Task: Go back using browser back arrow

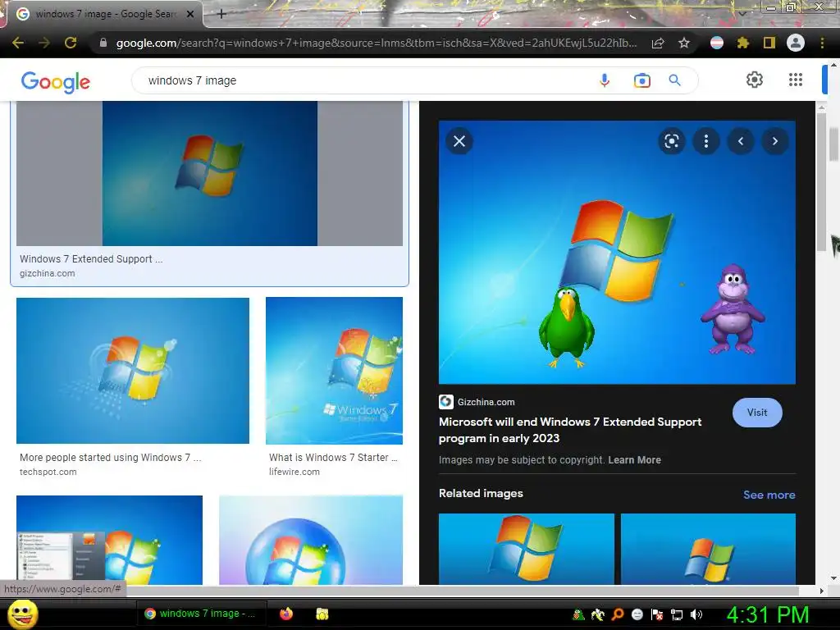Action: point(18,43)
